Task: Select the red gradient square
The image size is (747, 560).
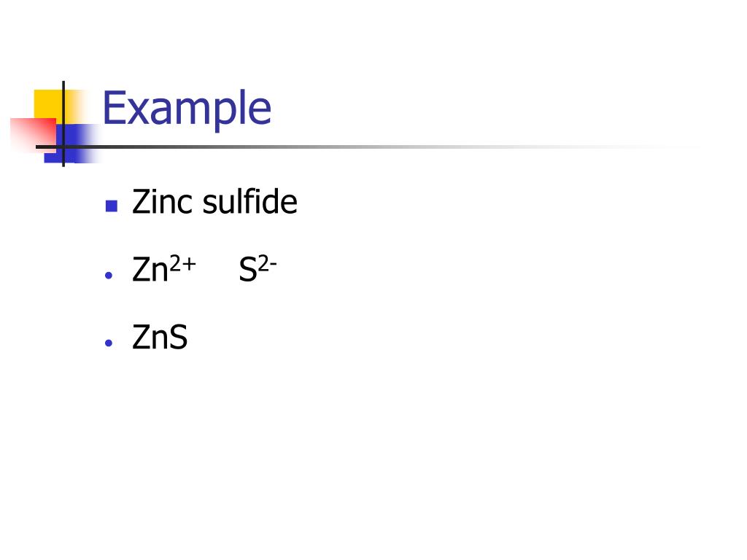Action: pos(34,135)
